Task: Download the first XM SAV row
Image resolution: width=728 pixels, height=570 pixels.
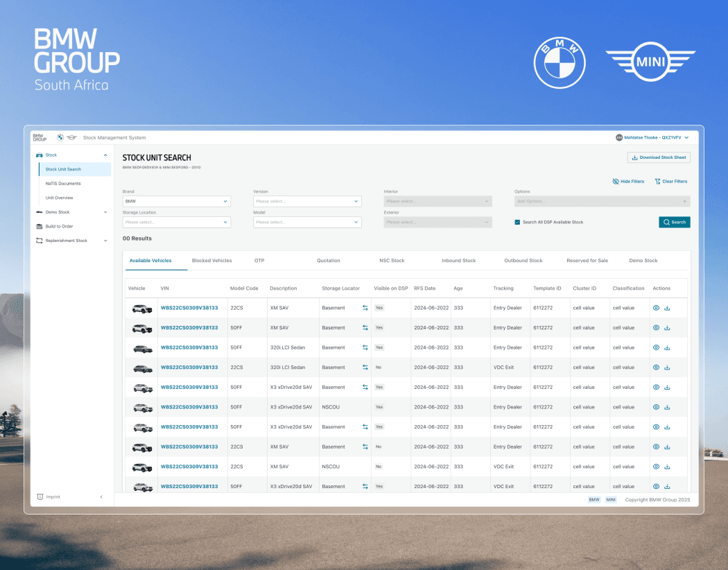Action: [667, 308]
